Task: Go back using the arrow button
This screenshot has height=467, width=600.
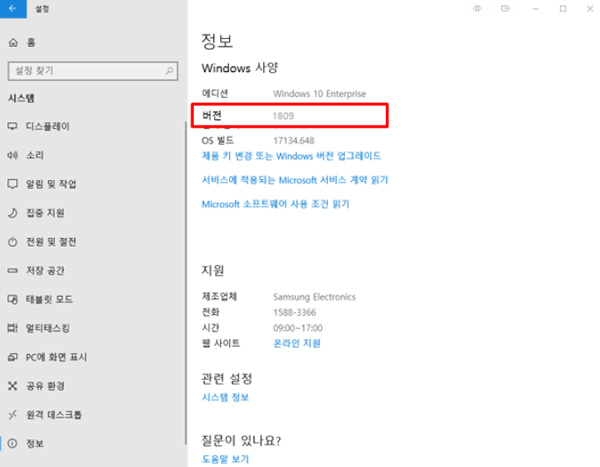Action: pyautogui.click(x=13, y=9)
